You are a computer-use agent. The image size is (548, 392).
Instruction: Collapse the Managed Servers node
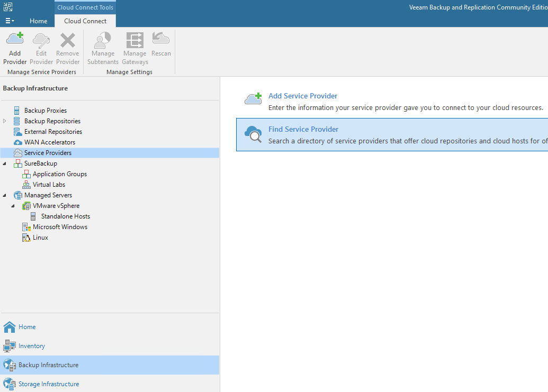pyautogui.click(x=5, y=196)
